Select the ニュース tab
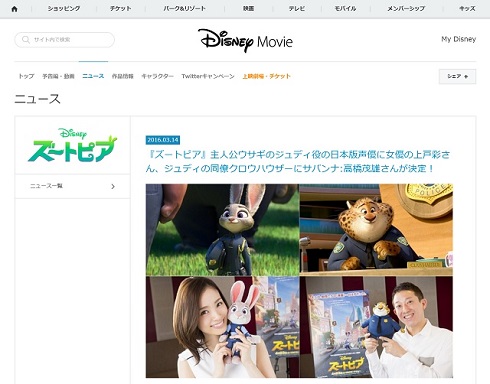This screenshot has width=490, height=384. [93, 76]
